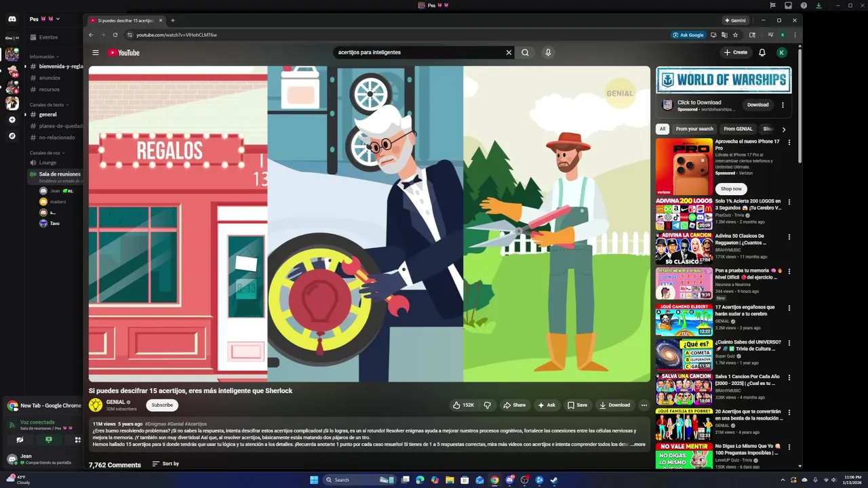Select the From GENIAL chip
Image resolution: width=868 pixels, height=488 pixels.
click(738, 129)
